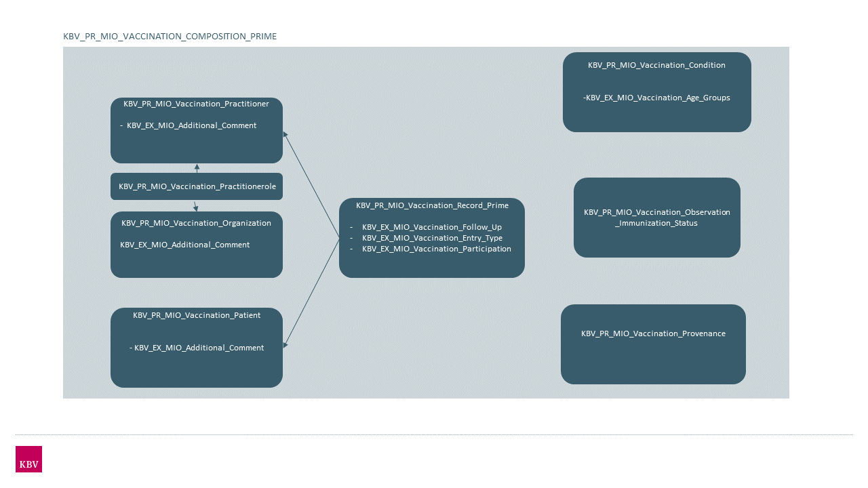Click the KBV_EX_MIO_Vaccination_Entry_Type entry
868x488 pixels.
pyautogui.click(x=432, y=238)
